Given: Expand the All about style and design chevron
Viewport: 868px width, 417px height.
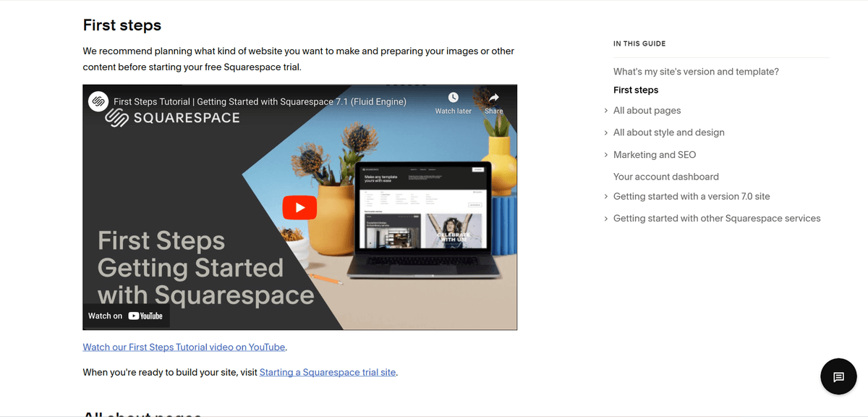Looking at the screenshot, I should pos(606,132).
